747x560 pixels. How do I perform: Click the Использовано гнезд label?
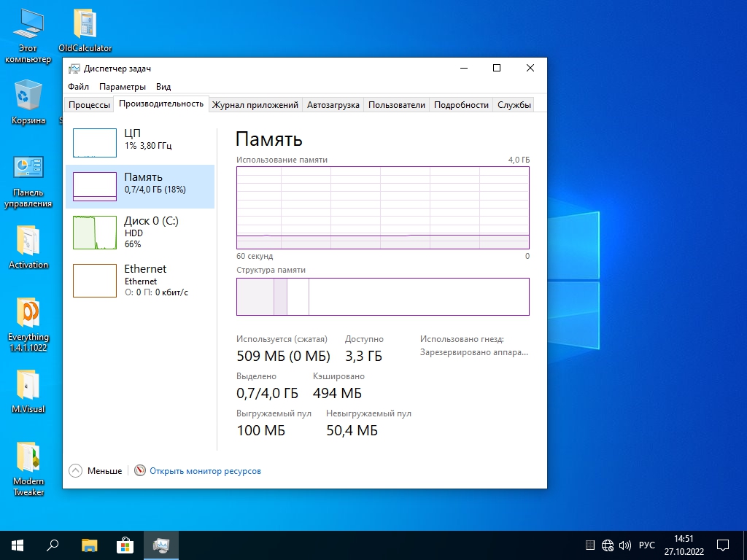tap(462, 339)
